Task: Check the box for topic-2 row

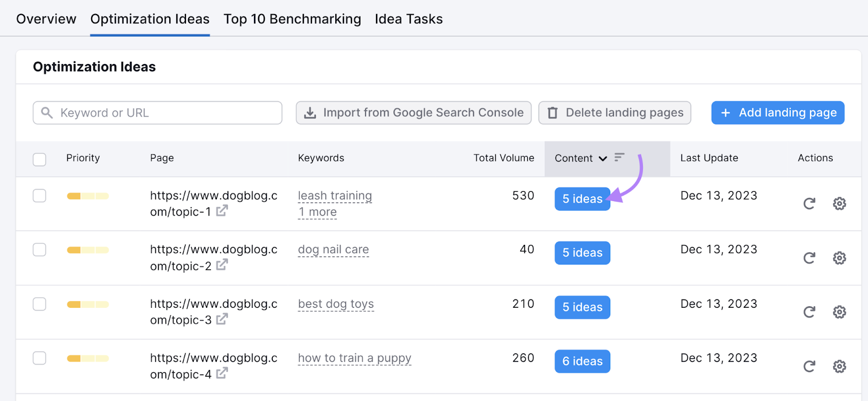Action: 40,250
